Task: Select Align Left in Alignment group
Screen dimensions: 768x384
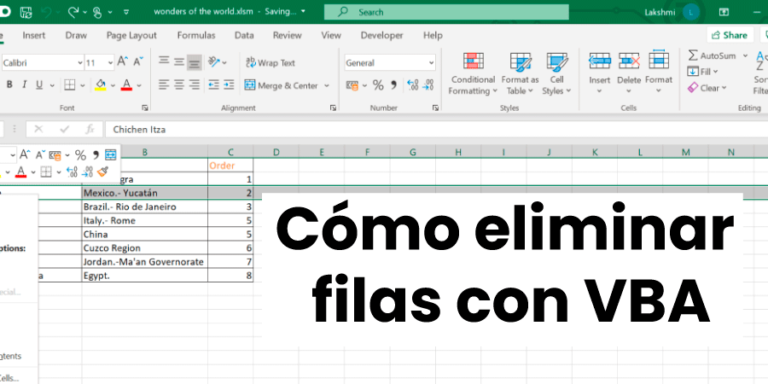Action: [164, 85]
